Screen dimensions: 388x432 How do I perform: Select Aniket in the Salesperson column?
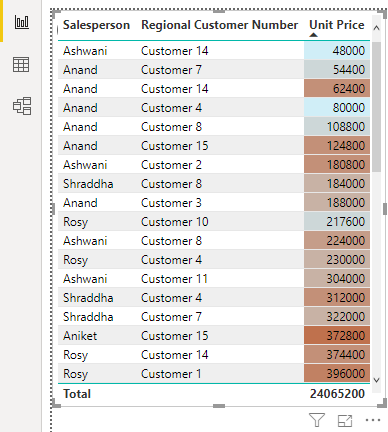pyautogui.click(x=80, y=336)
